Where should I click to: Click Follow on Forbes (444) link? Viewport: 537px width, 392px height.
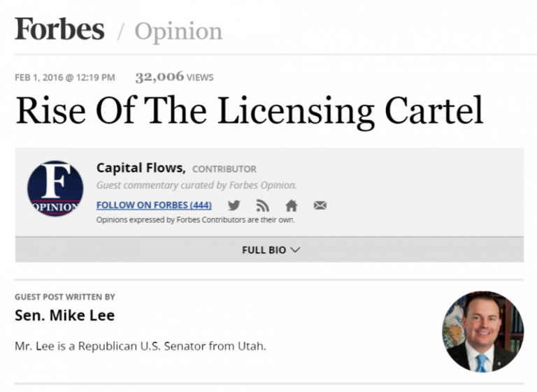coord(154,205)
